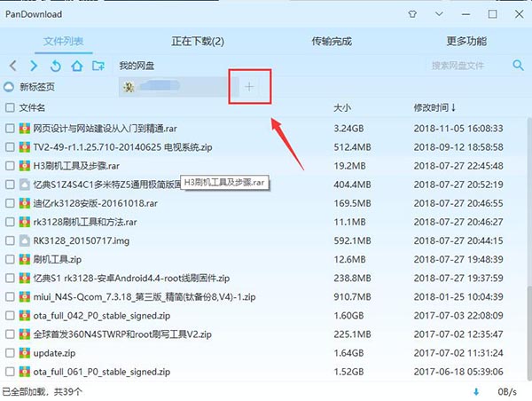Click the forward navigation arrow

35,66
